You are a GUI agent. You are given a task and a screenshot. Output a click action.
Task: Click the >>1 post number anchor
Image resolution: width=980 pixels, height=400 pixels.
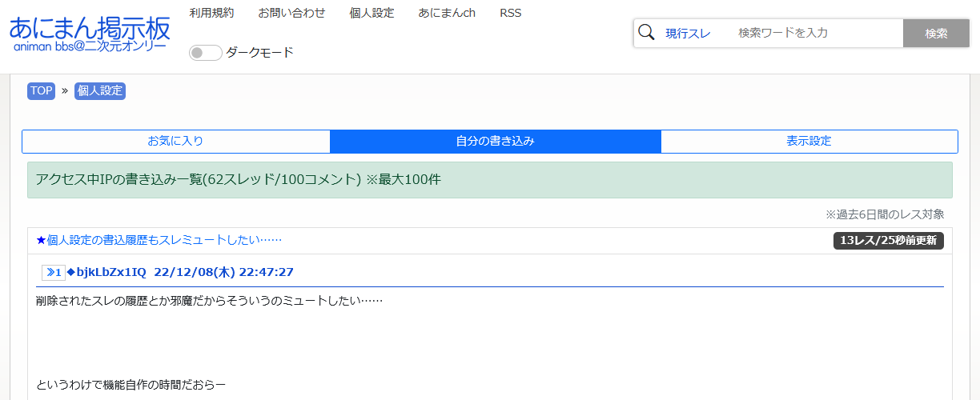tap(54, 273)
